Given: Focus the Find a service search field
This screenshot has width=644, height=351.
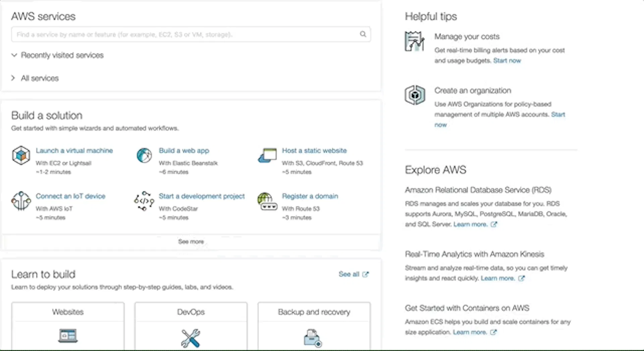Looking at the screenshot, I should pyautogui.click(x=191, y=34).
